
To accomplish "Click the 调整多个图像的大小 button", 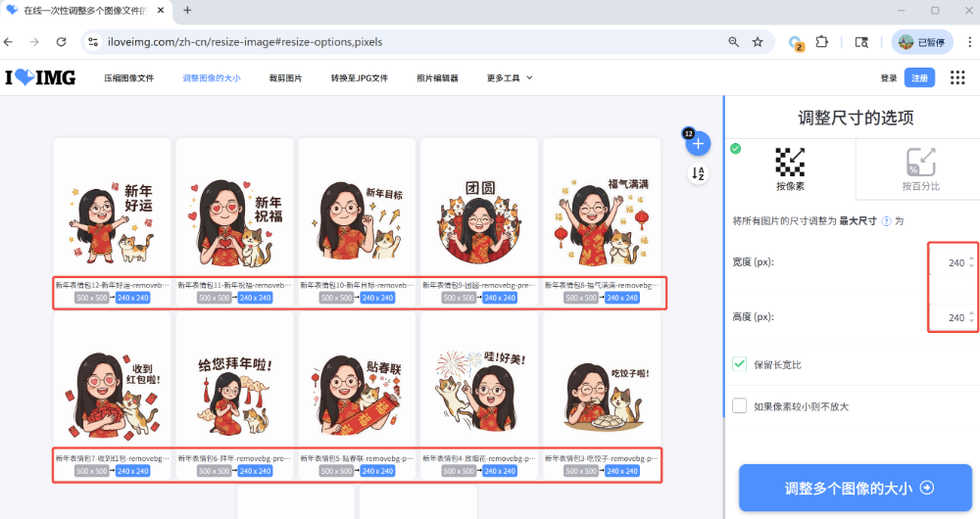I will tap(855, 488).
